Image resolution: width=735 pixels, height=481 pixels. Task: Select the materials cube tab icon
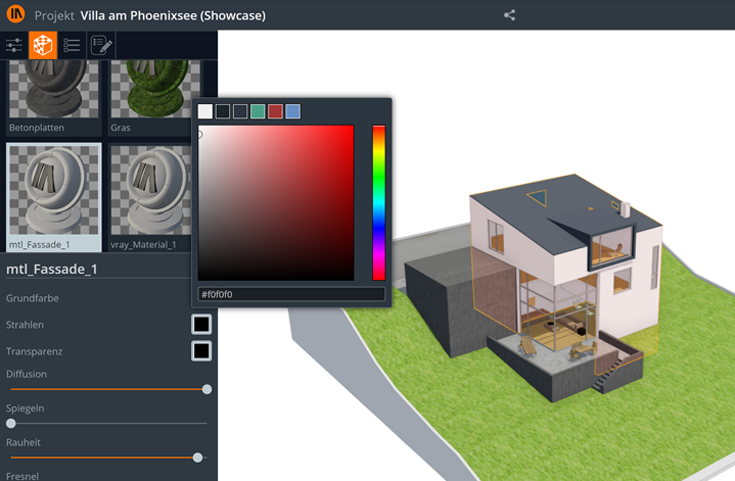[42, 45]
